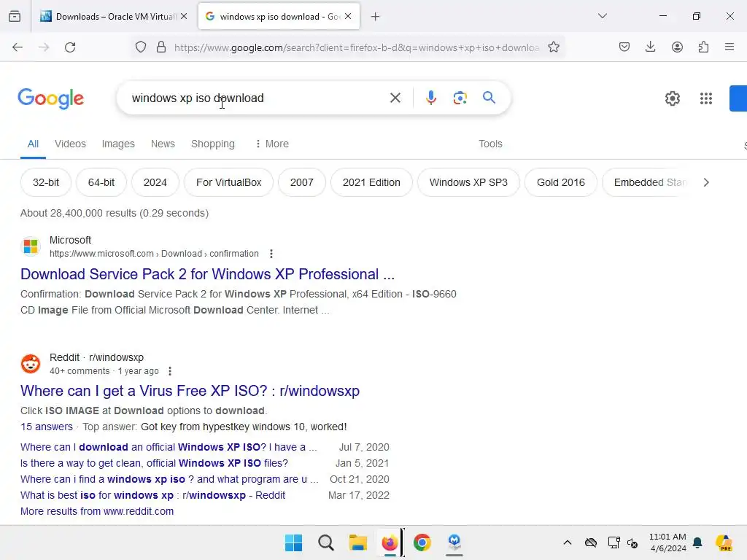
Task: Open the search Tools options
Action: pos(490,144)
